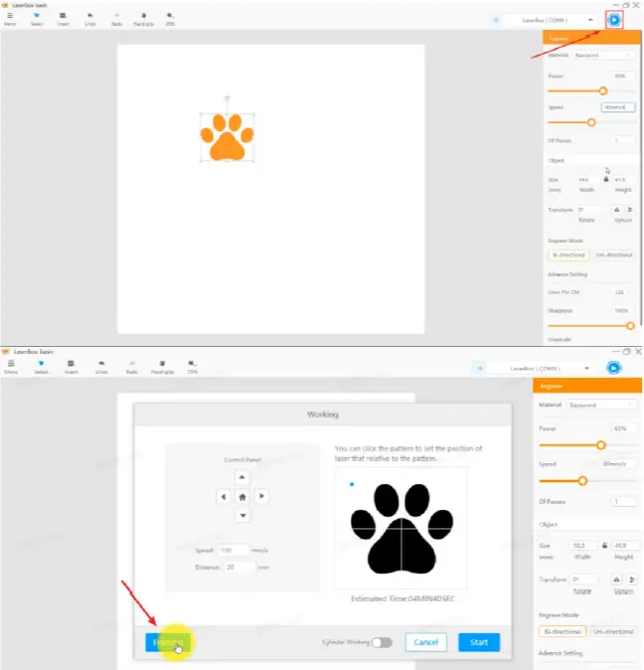Activate the Hand grip tool in top window
This screenshot has width=644, height=670.
coord(143,16)
